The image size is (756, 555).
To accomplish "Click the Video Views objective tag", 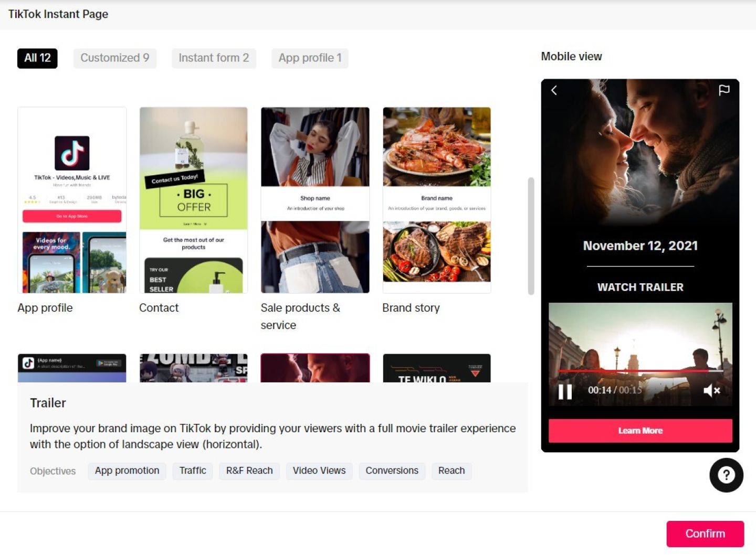I will tap(319, 471).
